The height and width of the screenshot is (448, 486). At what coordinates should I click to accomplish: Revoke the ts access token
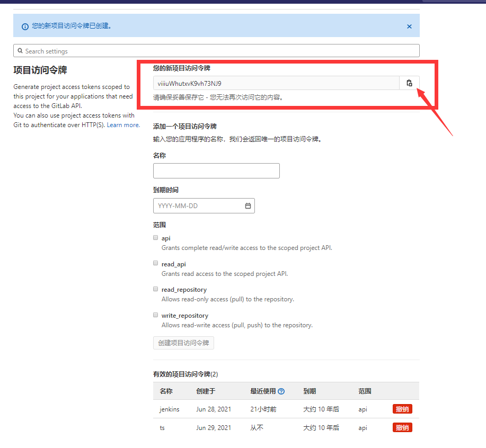click(x=402, y=427)
